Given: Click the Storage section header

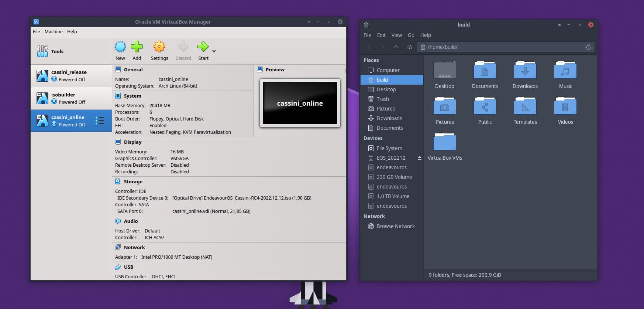Looking at the screenshot, I should (x=133, y=181).
